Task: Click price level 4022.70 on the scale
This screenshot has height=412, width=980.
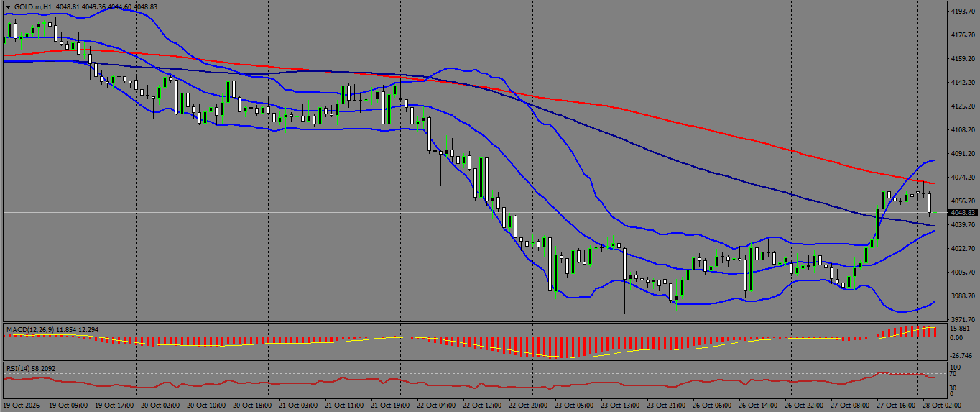Action: [962, 249]
